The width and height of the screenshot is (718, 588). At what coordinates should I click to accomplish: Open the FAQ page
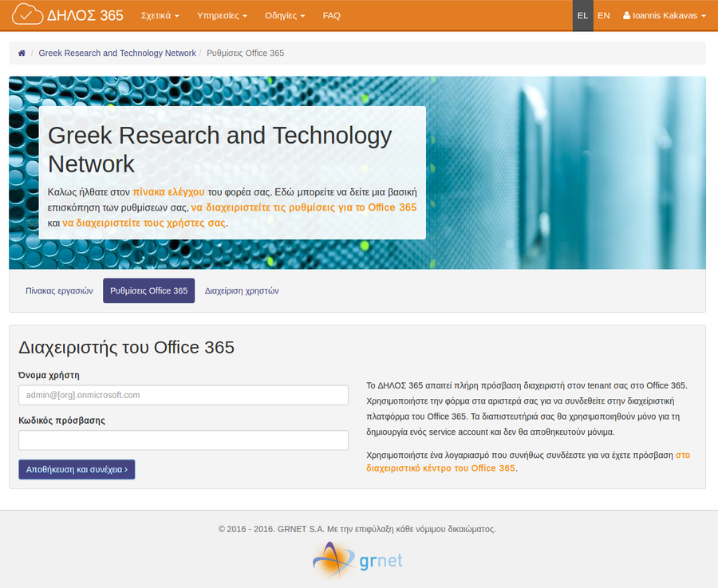331,16
